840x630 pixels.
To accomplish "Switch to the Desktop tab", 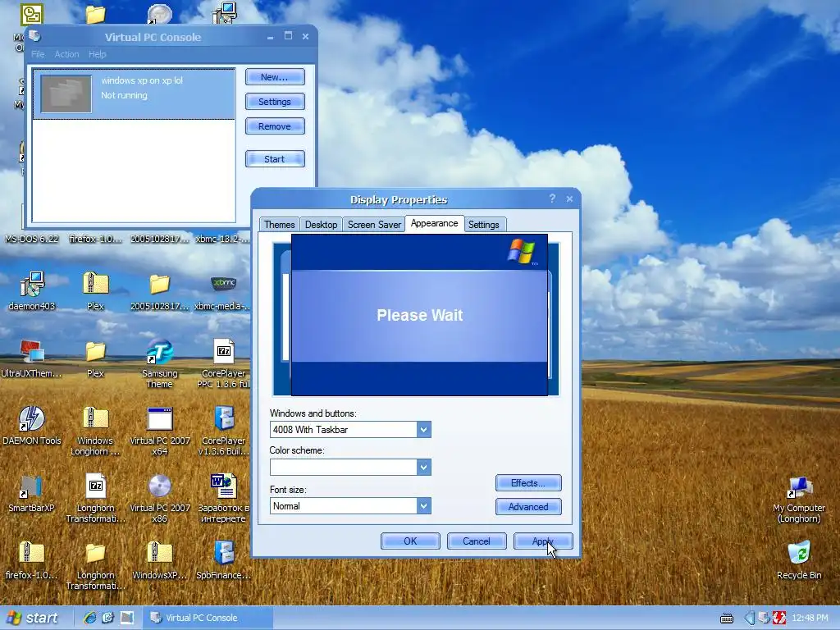I will [321, 225].
